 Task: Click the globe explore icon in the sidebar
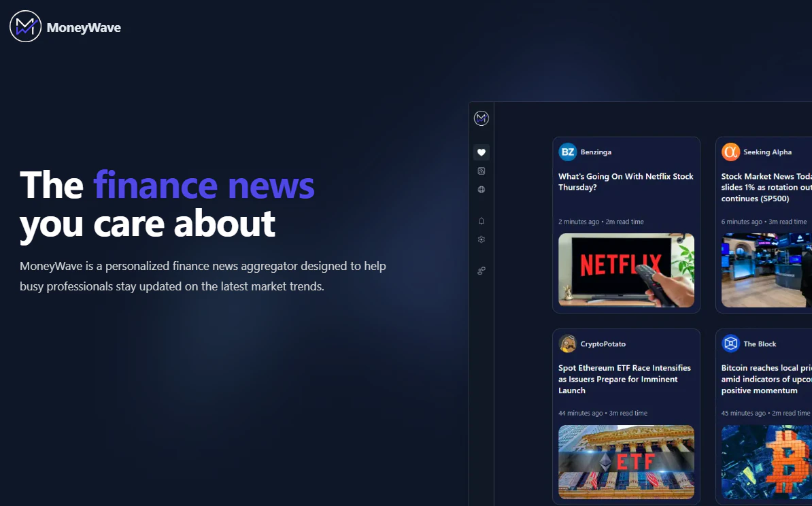pos(481,190)
